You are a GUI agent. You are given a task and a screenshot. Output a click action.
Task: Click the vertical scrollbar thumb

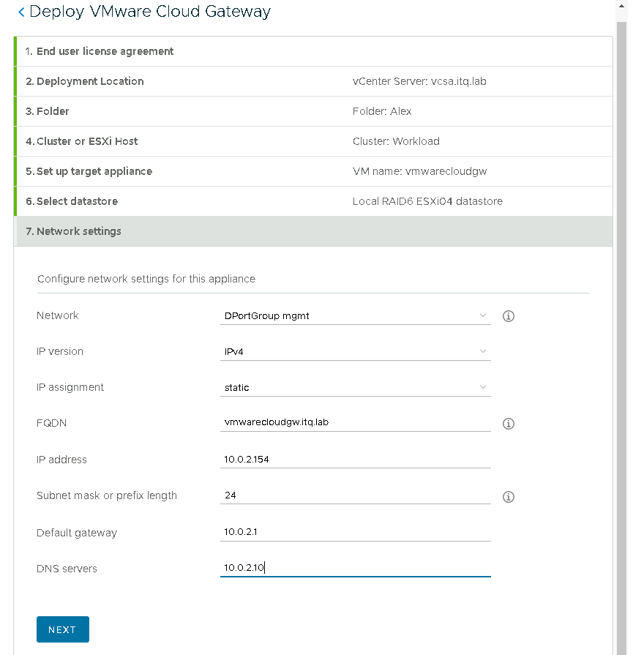click(621, 338)
